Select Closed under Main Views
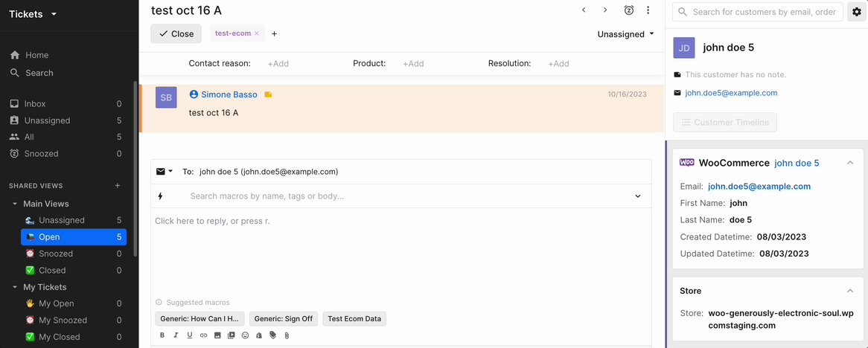This screenshot has height=348, width=868. pyautogui.click(x=52, y=270)
